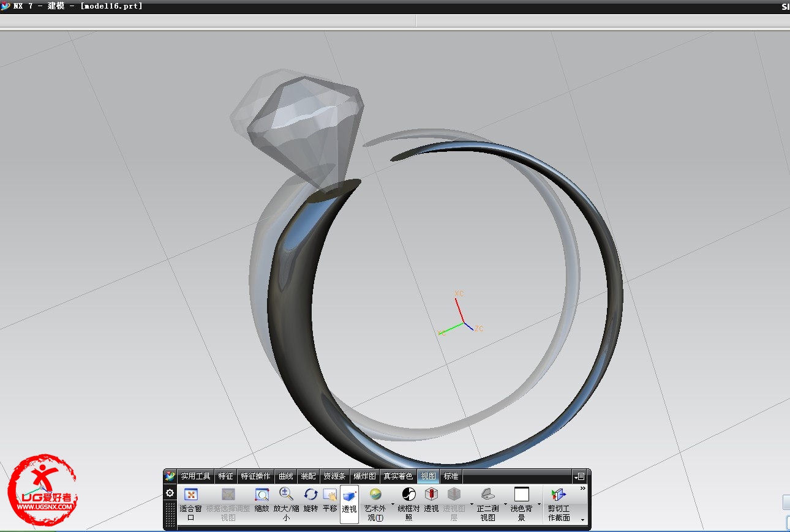Go to the 真实着色 tab

click(x=398, y=476)
